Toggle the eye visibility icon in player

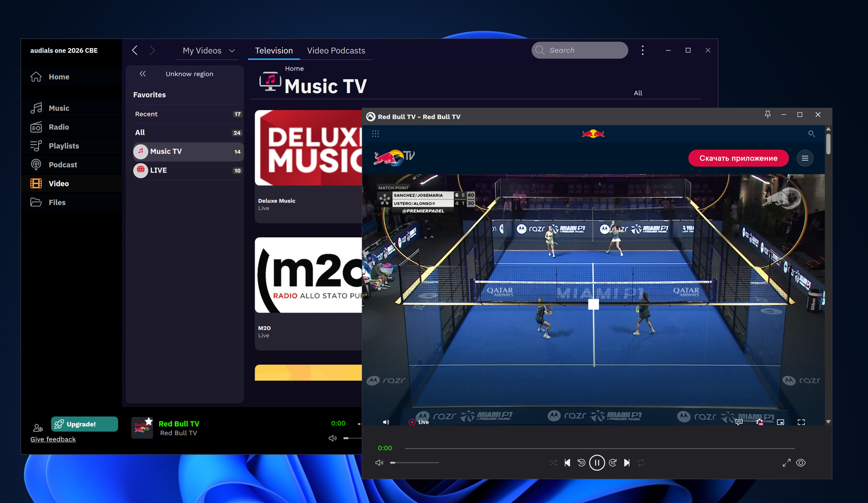pyautogui.click(x=801, y=463)
